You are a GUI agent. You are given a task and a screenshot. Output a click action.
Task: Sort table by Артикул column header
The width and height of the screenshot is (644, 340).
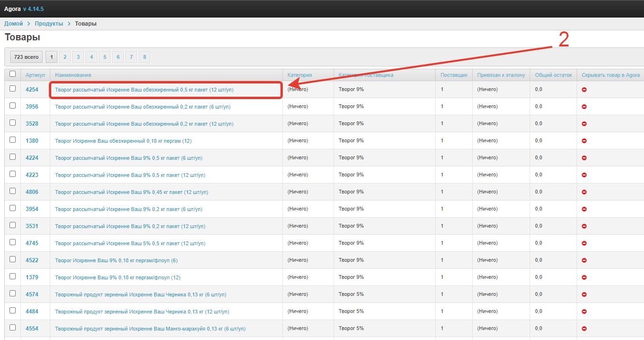tap(35, 75)
